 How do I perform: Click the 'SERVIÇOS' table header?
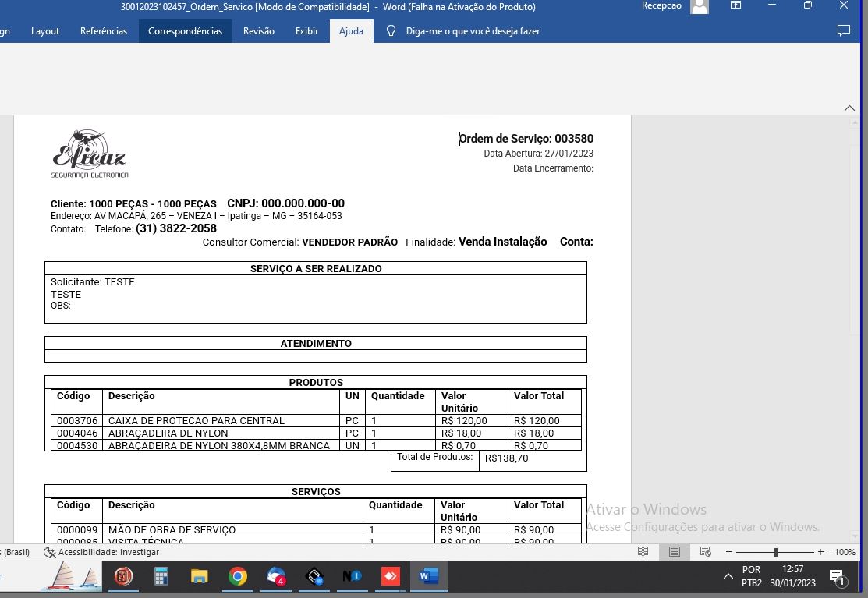(316, 491)
